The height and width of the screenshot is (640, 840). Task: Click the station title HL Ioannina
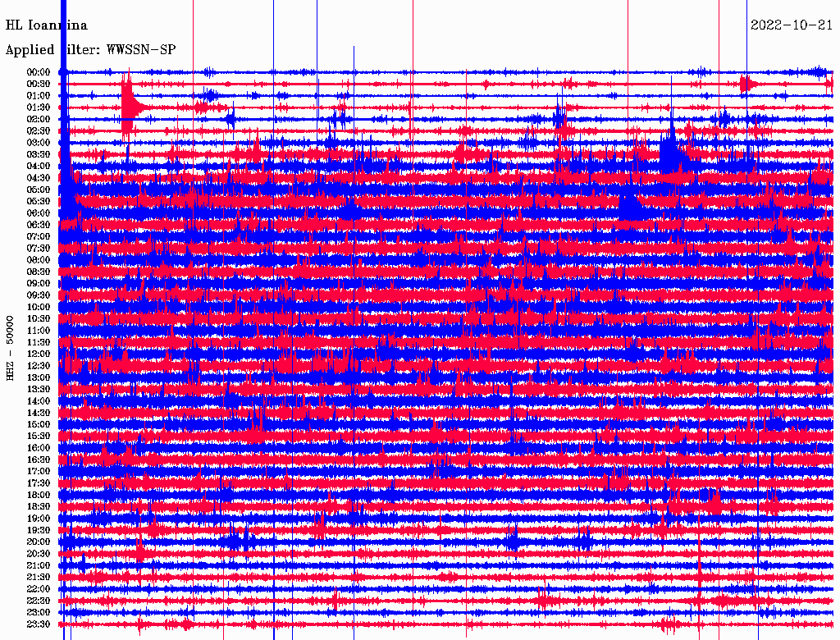pyautogui.click(x=47, y=25)
